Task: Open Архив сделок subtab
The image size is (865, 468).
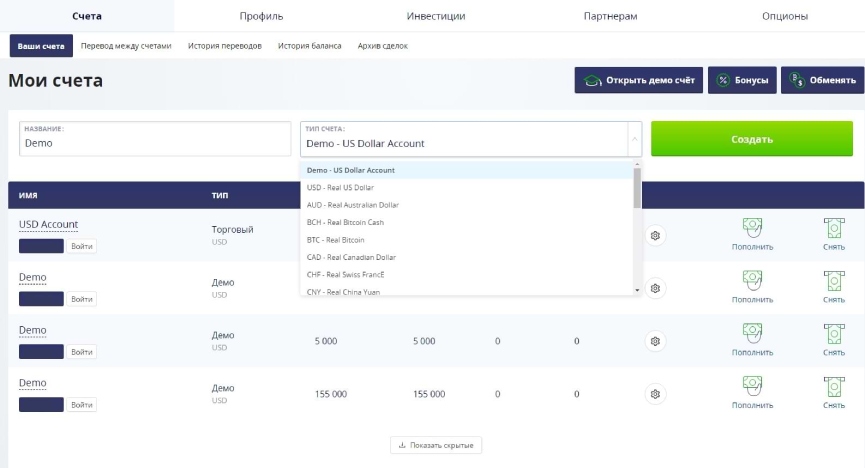Action: click(x=382, y=46)
